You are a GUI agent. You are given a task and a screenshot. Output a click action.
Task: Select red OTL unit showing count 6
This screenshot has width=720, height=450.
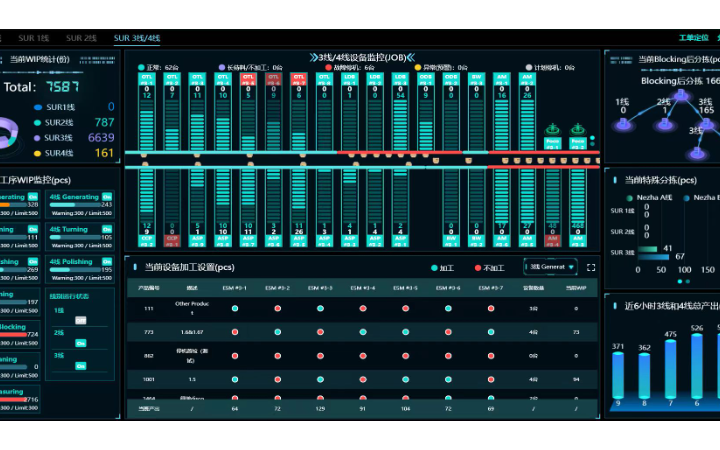(298, 111)
